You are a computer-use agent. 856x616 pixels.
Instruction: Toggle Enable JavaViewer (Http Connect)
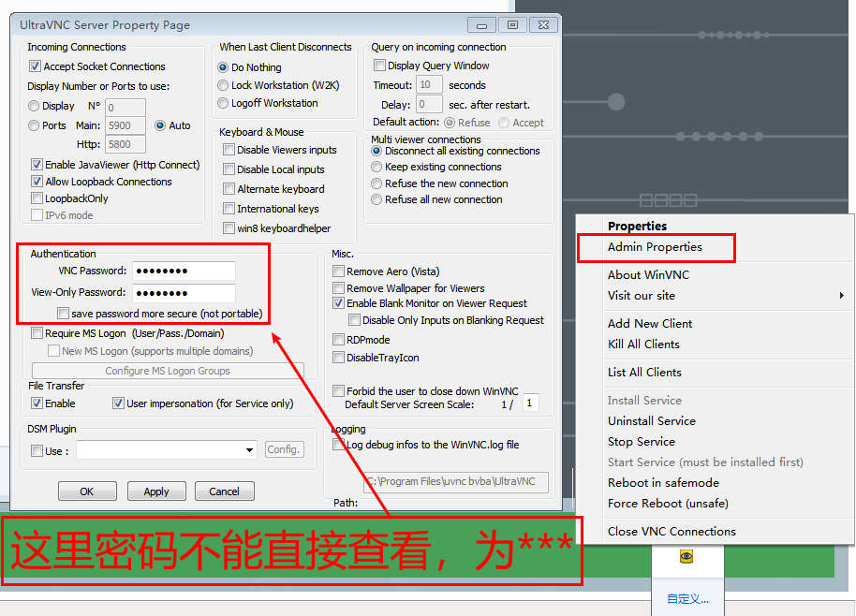click(x=37, y=164)
